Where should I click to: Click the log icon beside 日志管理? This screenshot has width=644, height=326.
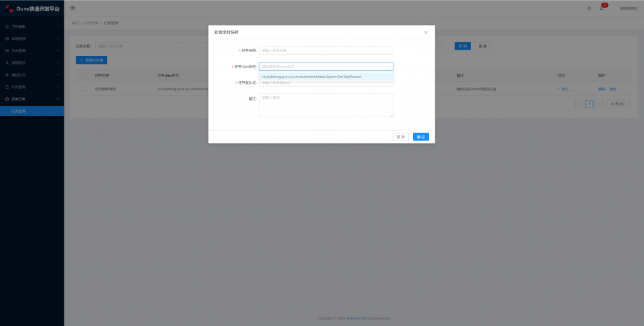pos(7,51)
